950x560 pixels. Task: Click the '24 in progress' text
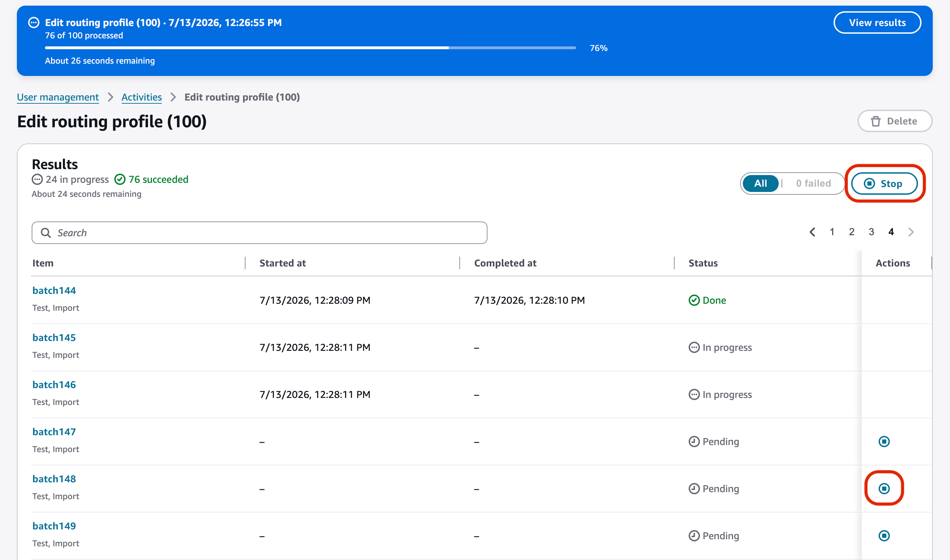point(77,179)
